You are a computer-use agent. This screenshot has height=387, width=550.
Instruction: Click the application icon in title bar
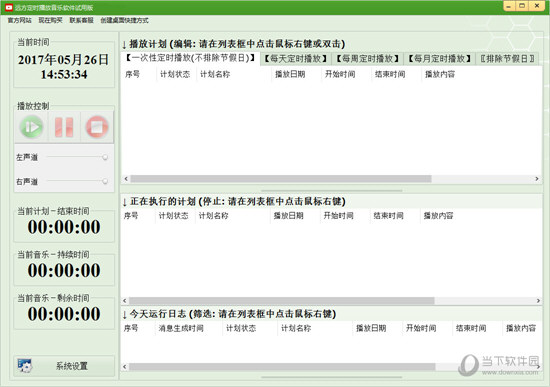[x=9, y=7]
